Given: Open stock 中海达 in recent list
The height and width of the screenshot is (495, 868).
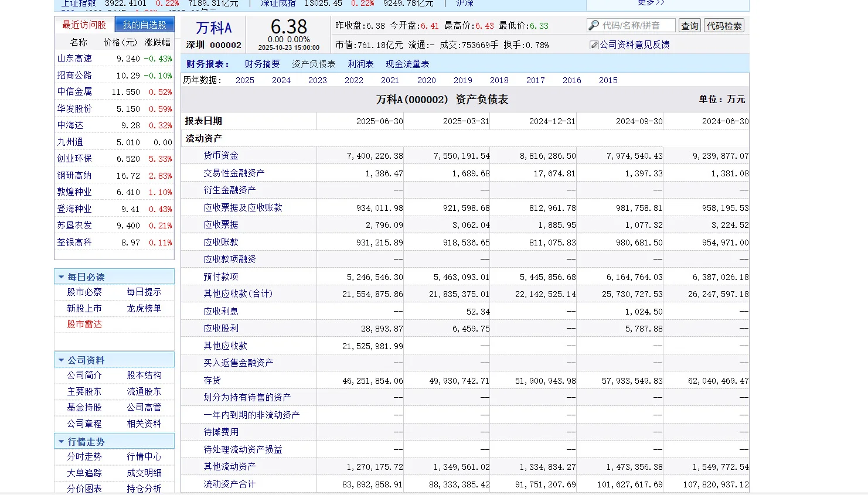Looking at the screenshot, I should [70, 125].
